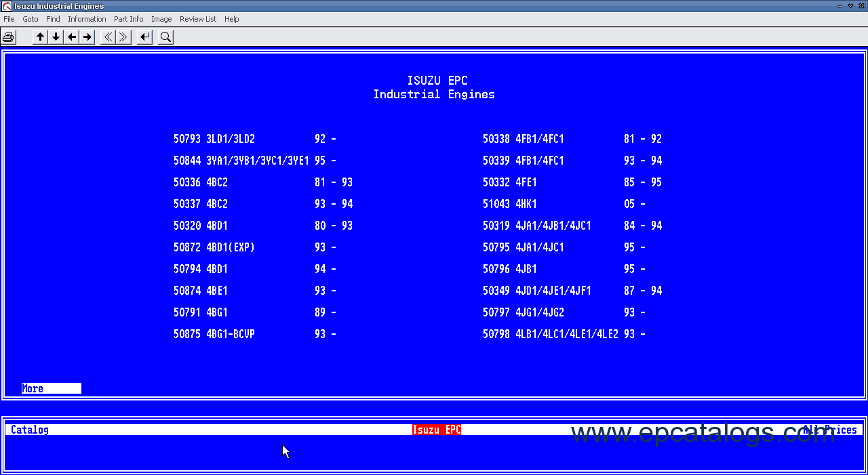
Task: Select the More option
Action: coord(52,388)
